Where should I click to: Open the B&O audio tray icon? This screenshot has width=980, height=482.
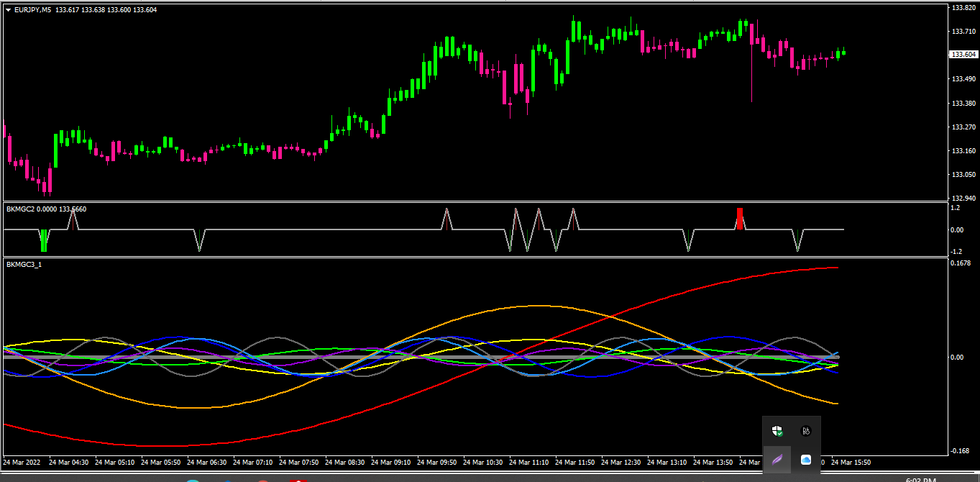point(806,431)
